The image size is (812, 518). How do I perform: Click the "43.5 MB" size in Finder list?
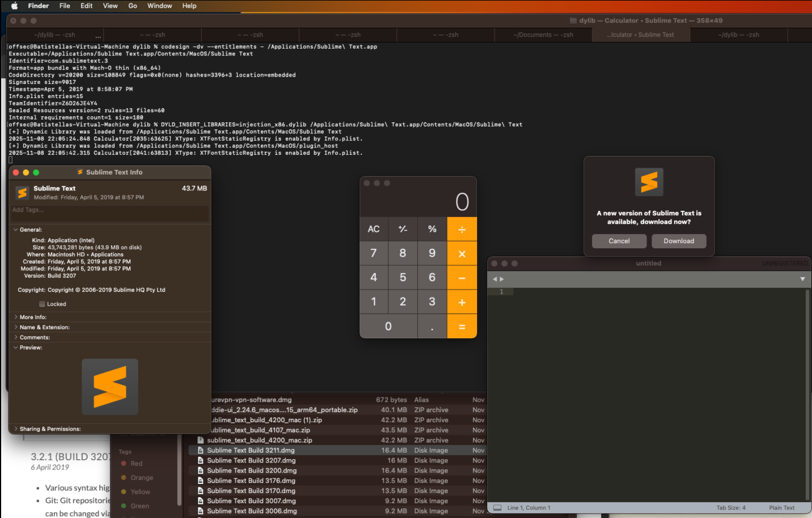click(x=394, y=430)
